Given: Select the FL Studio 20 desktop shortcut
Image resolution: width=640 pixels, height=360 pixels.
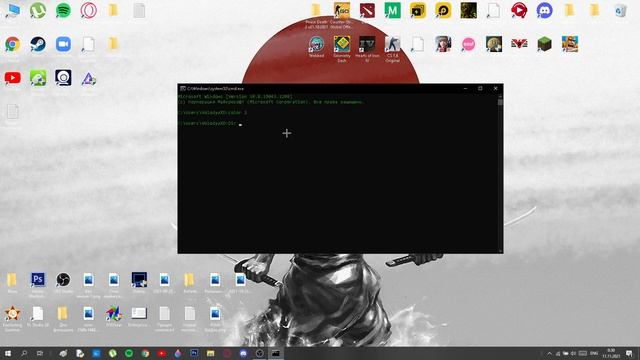Looking at the screenshot, I should 38,313.
